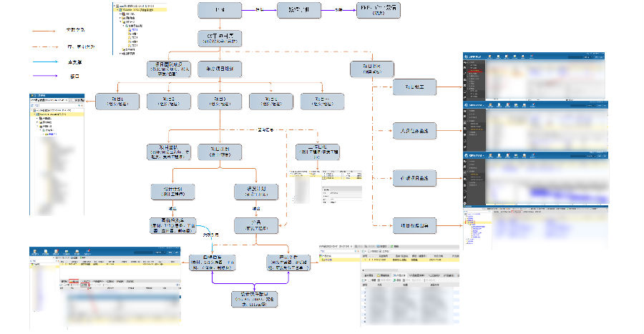Select the 年度项目规划 flowchart node

click(x=220, y=69)
